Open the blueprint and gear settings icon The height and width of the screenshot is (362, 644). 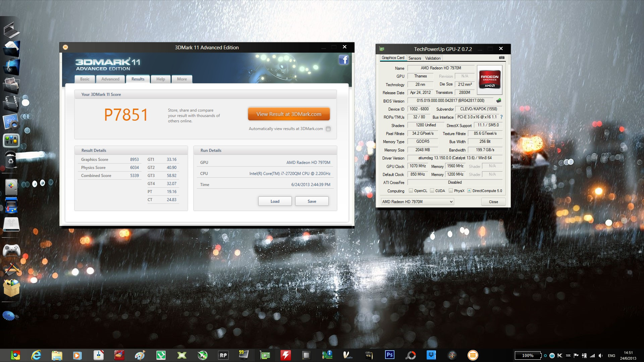11,122
